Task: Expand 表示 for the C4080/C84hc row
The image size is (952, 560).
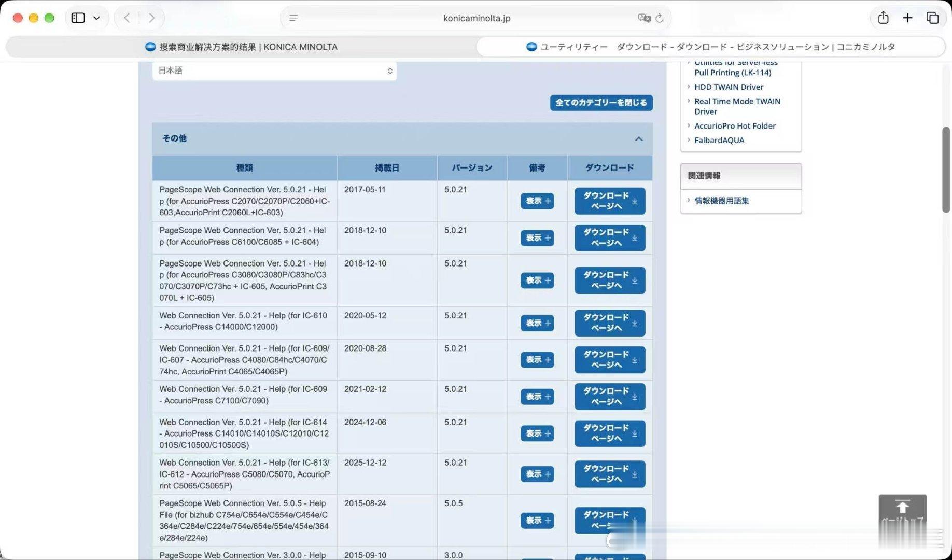Action: (537, 360)
